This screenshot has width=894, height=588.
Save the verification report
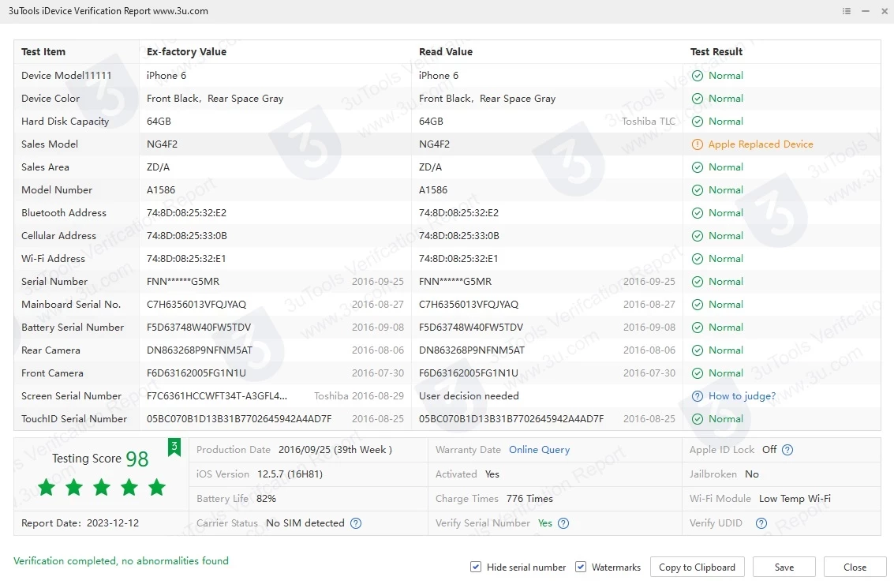coord(784,567)
